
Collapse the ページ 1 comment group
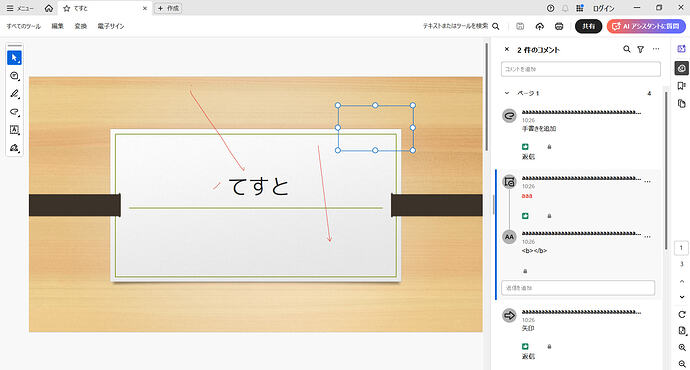507,93
